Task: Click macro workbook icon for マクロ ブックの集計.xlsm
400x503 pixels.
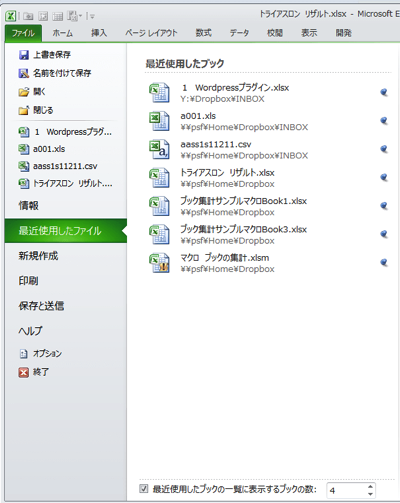Action: click(159, 263)
